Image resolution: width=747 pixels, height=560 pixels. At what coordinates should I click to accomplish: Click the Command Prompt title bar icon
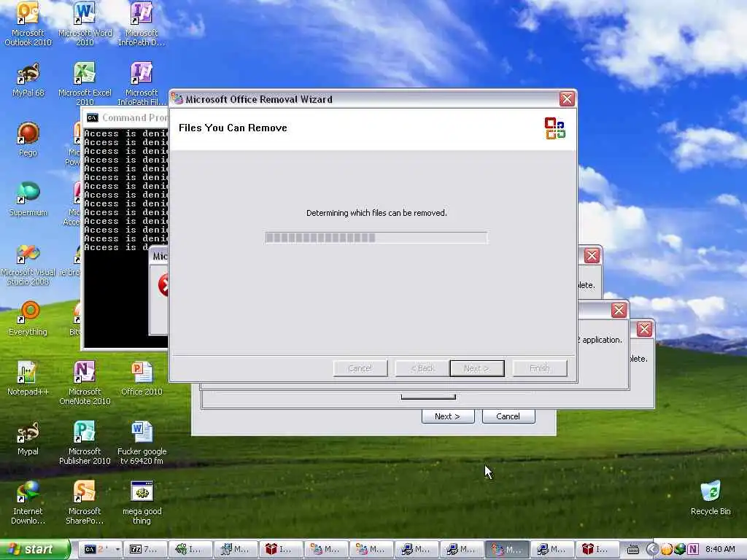coord(93,117)
